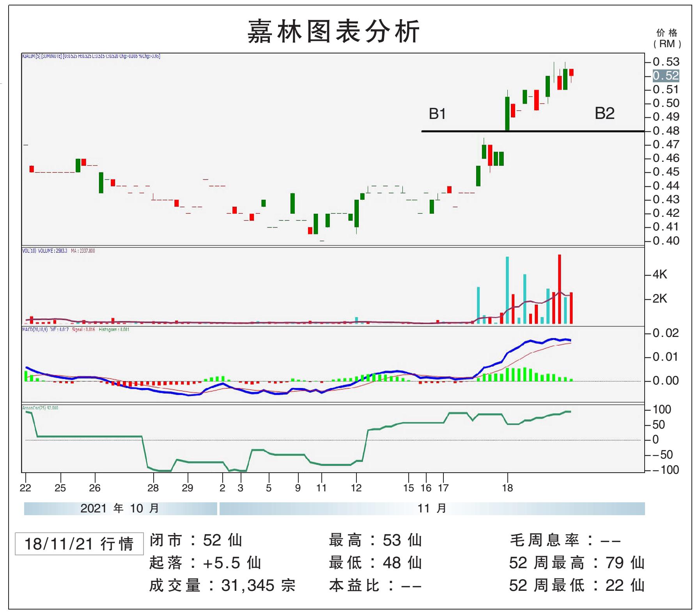The height and width of the screenshot is (615, 700).
Task: Click the 52 周最高：79 仙 text
Action: [576, 563]
